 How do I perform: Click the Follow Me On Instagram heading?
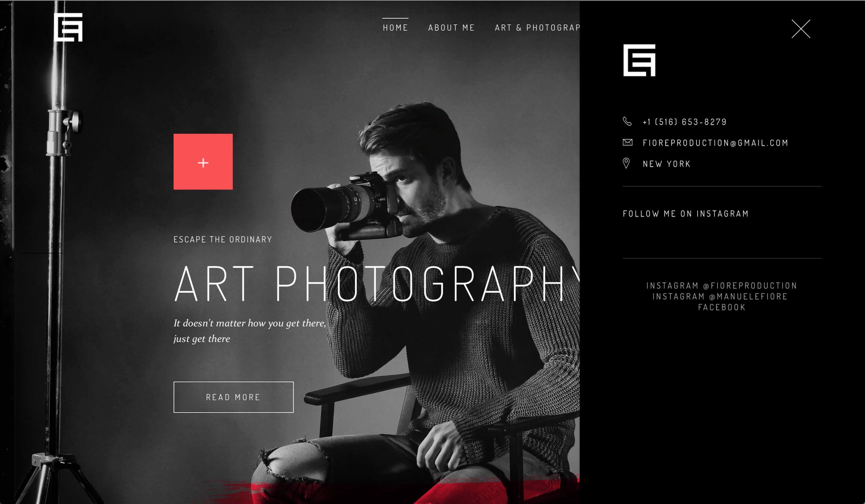pos(686,214)
